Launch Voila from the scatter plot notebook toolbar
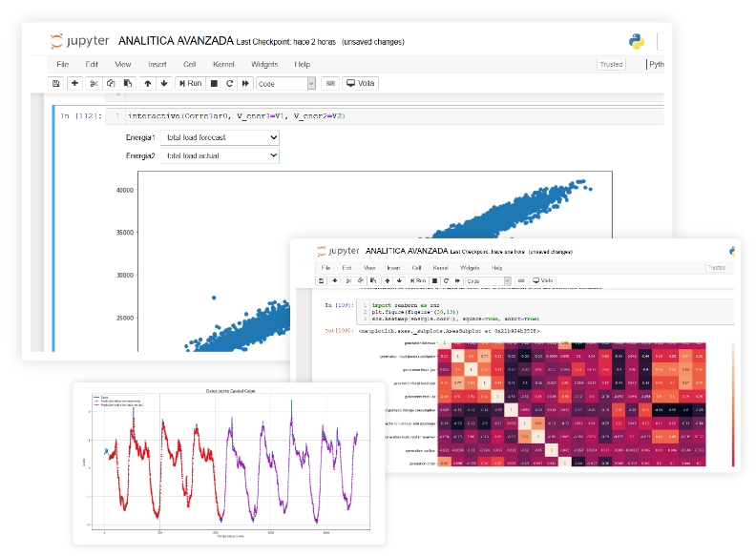The width and height of the screenshot is (756, 556). pyautogui.click(x=361, y=84)
